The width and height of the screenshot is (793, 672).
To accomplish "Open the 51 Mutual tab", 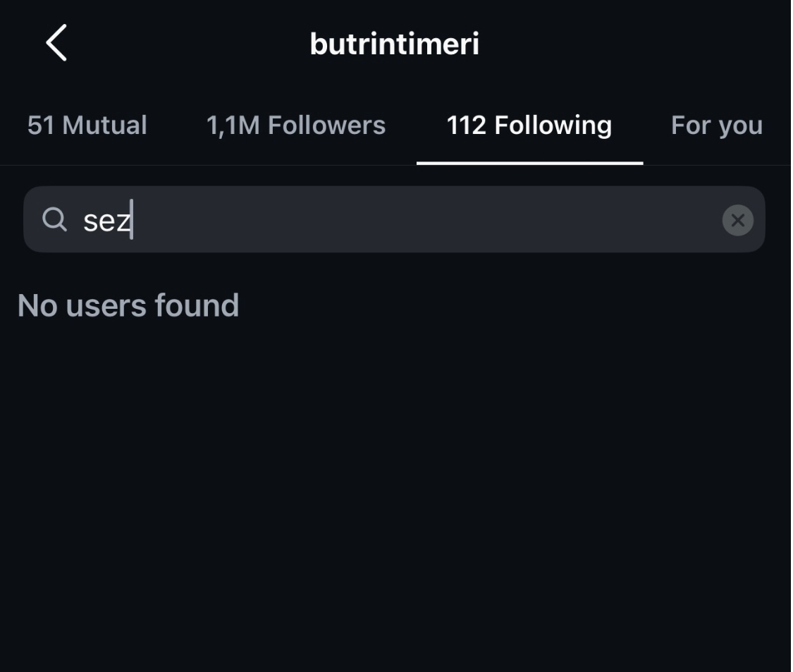I will pos(87,126).
